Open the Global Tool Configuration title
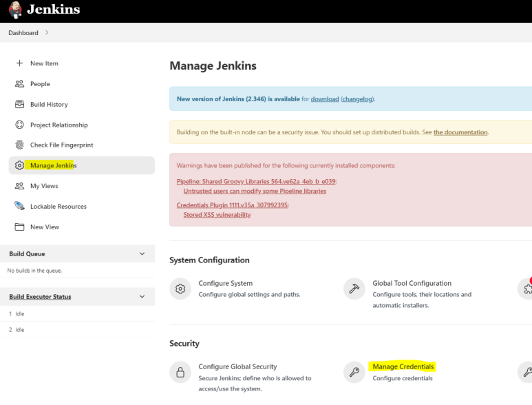 pyautogui.click(x=412, y=283)
